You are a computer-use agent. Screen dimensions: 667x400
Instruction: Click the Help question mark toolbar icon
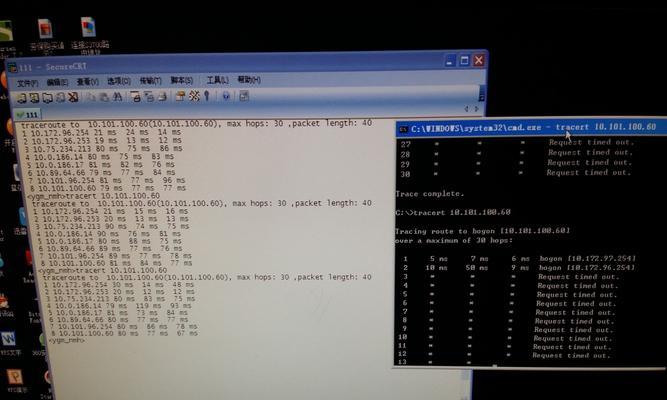click(x=226, y=96)
